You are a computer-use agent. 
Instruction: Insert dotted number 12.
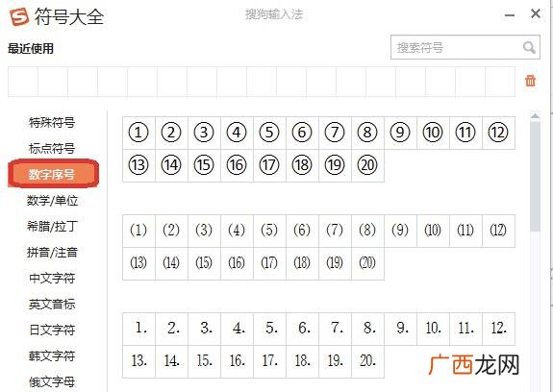[x=498, y=329]
